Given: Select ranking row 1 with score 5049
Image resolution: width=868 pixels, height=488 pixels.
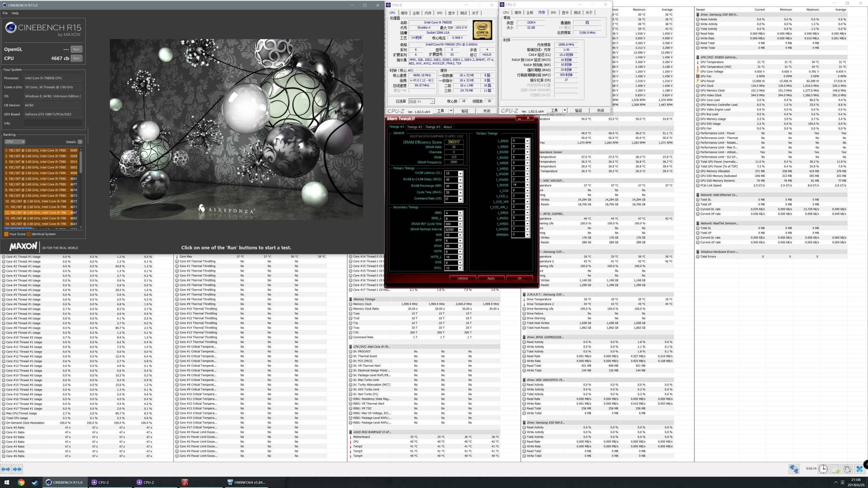Looking at the screenshot, I should tap(41, 151).
